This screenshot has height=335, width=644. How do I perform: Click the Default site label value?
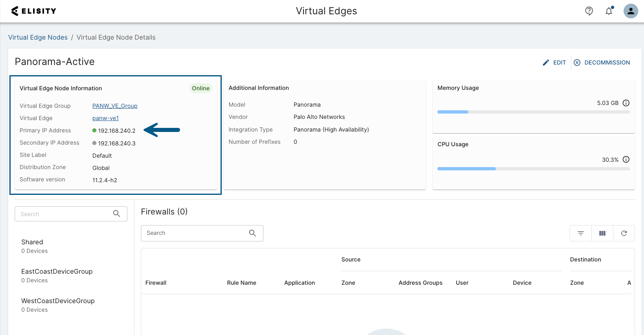point(102,156)
